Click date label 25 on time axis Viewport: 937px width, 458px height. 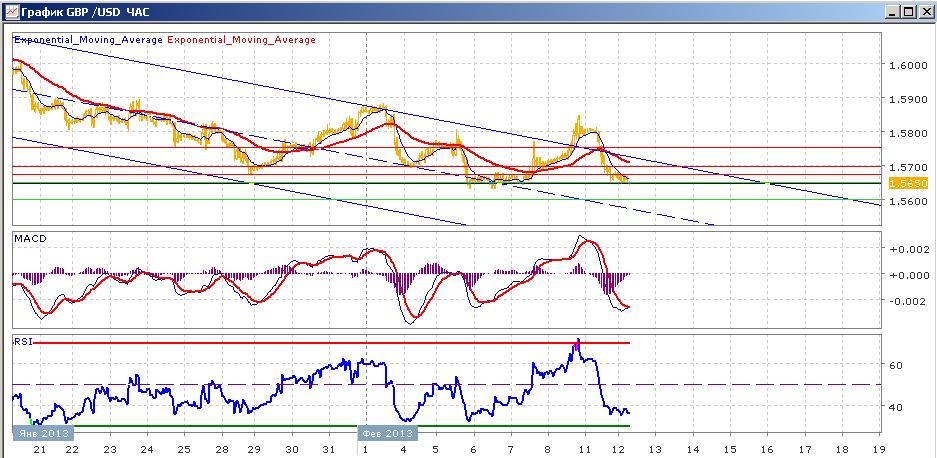(x=184, y=449)
